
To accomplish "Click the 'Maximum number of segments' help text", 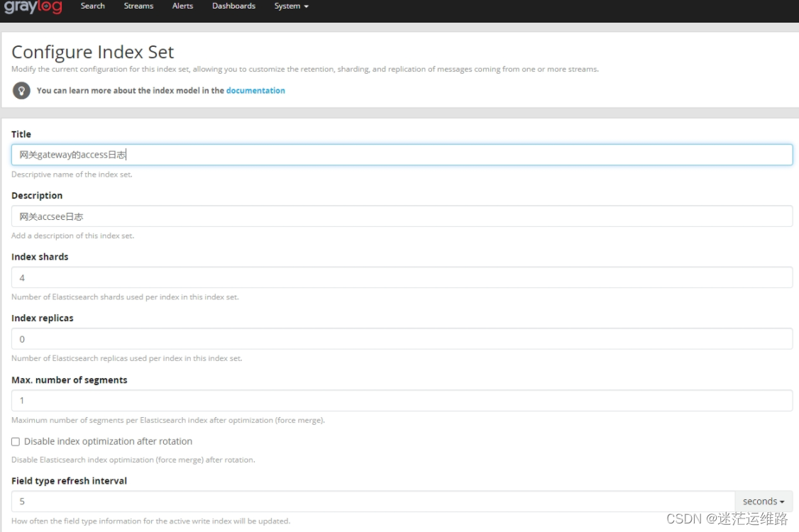I will [168, 421].
